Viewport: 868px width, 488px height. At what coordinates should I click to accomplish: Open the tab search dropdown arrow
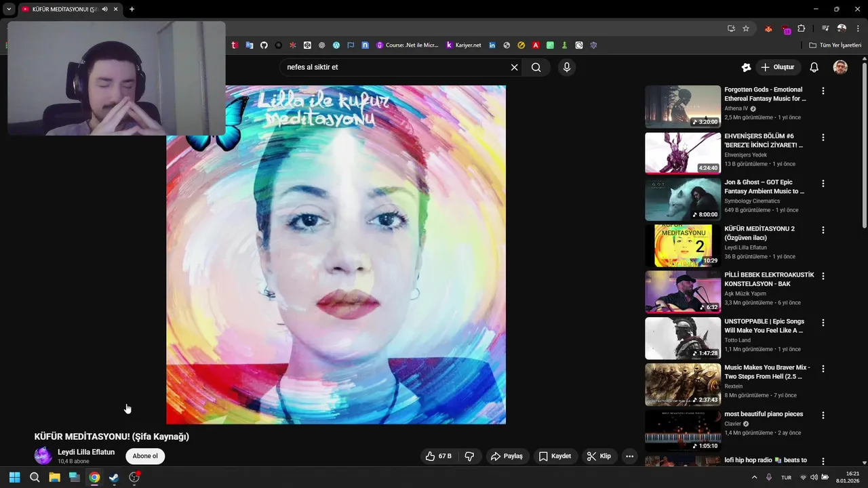point(8,9)
